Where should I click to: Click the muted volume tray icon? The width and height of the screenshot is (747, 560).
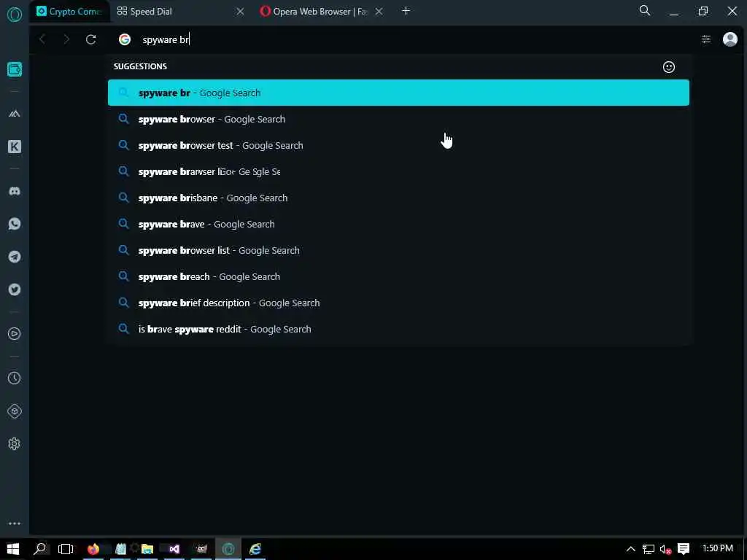coord(666,549)
